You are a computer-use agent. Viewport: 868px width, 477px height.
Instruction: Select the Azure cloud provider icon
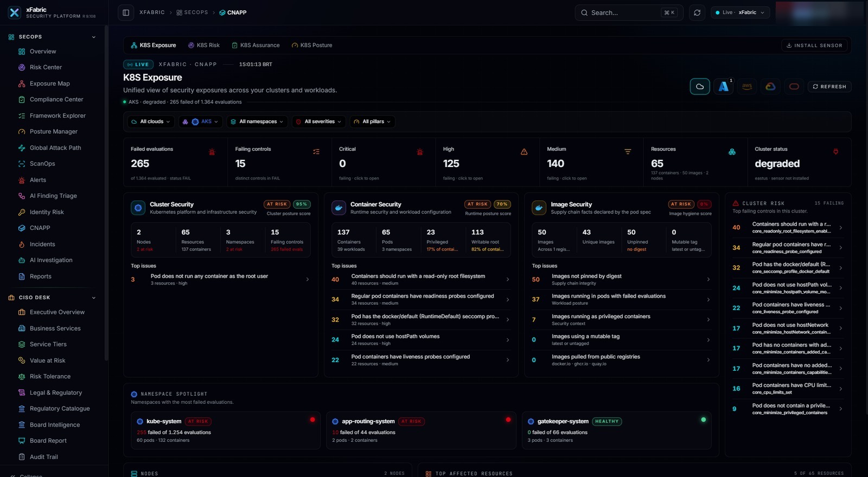pos(724,86)
